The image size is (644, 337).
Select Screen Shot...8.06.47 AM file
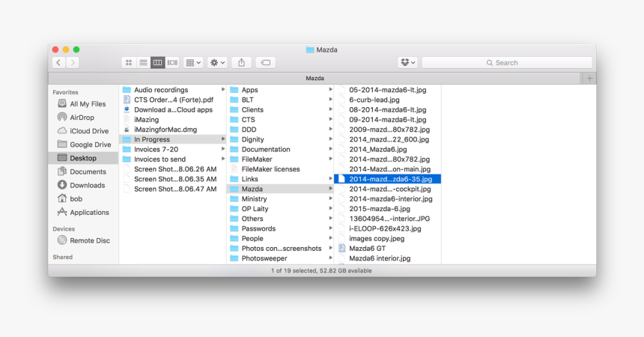(172, 189)
